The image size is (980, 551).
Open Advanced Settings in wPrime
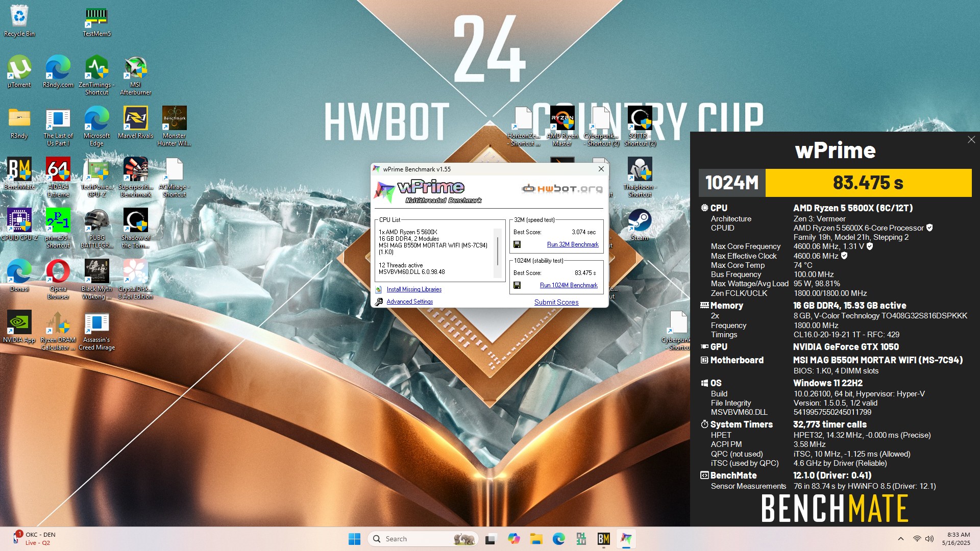[x=409, y=302]
